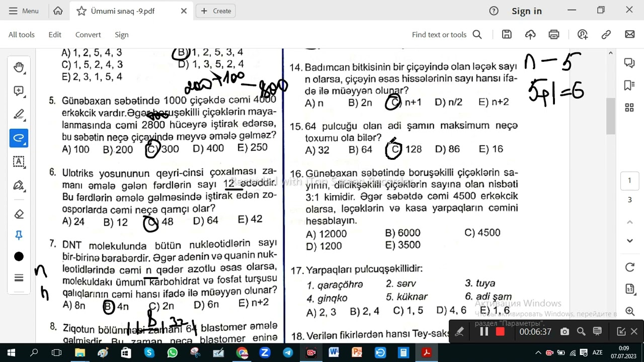The image size is (644, 362).
Task: Open Google Chrome from the taskbar
Action: [x=242, y=353]
